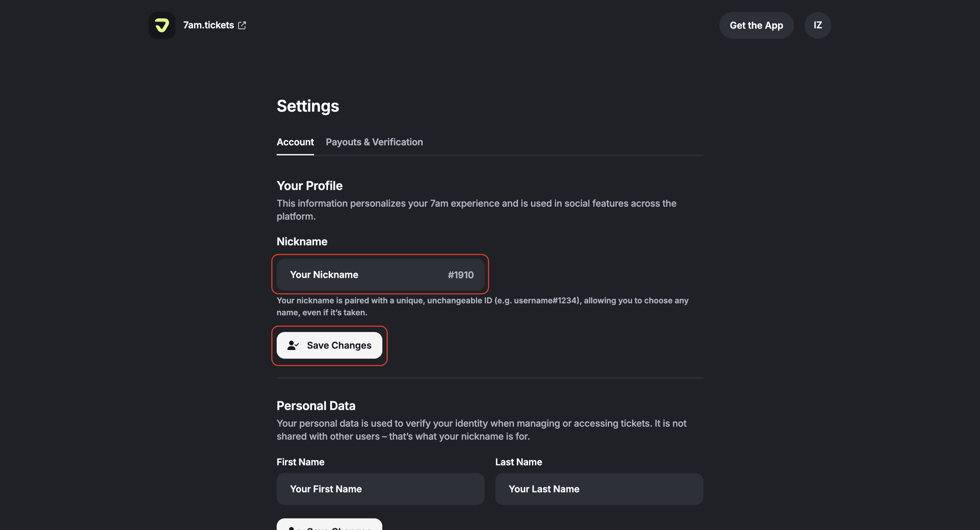Open the 7am.tickets site link text

click(x=208, y=25)
